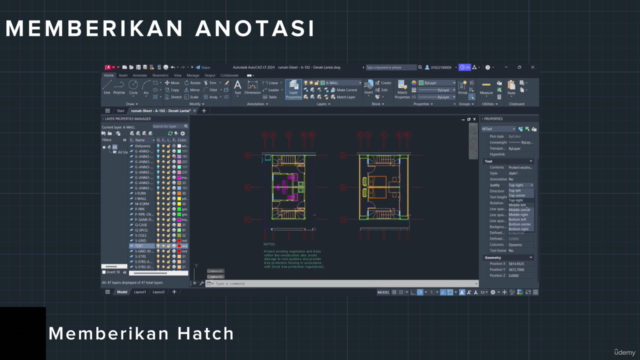Image resolution: width=640 pixels, height=360 pixels.
Task: Click the Group objects tool
Action: pos(462,87)
